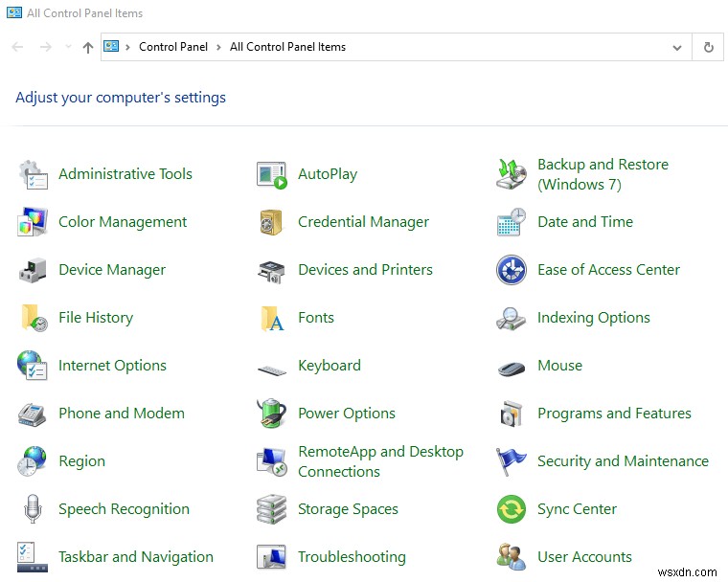
Task: Go up one level with Up arrow
Action: (88, 47)
